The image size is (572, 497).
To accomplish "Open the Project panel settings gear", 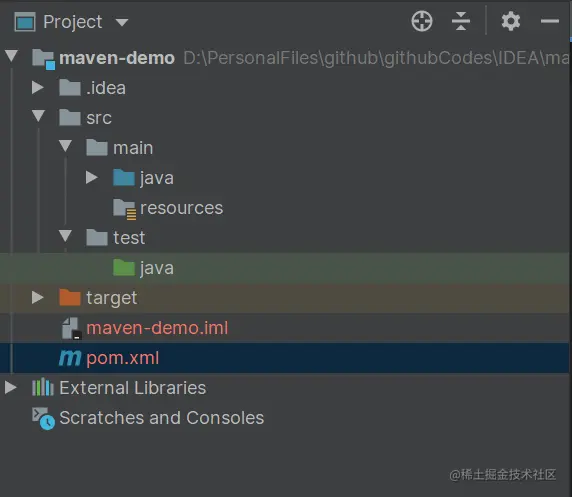I will (x=510, y=21).
